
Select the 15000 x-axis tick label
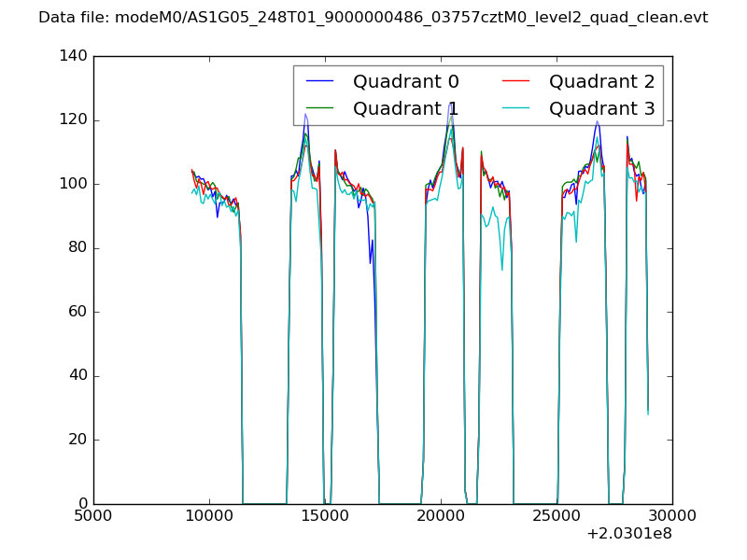click(x=325, y=516)
